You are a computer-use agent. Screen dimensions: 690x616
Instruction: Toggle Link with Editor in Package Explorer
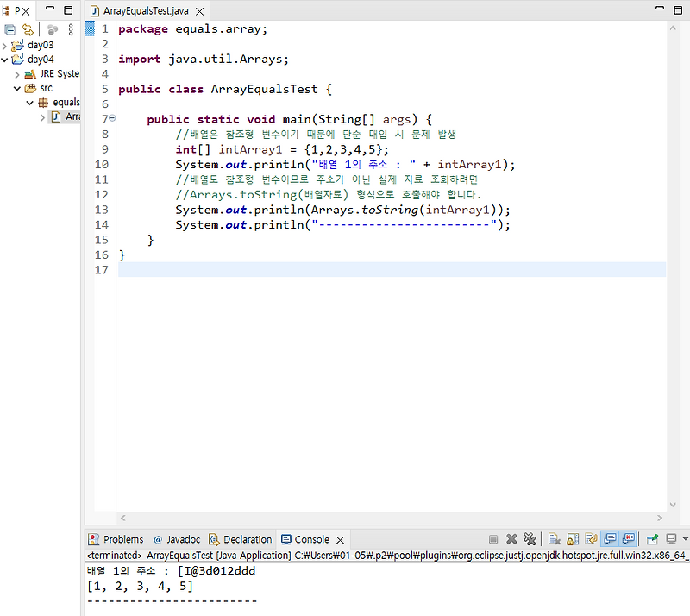point(28,28)
